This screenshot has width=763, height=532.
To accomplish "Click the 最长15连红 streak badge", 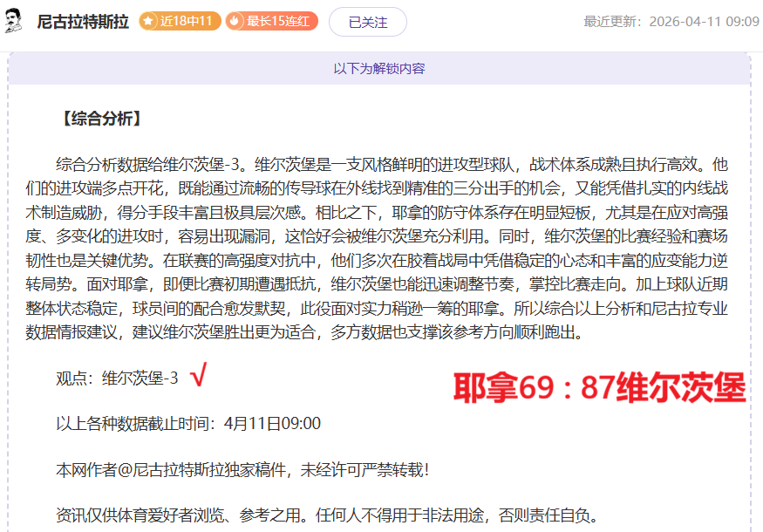I will coord(271,21).
